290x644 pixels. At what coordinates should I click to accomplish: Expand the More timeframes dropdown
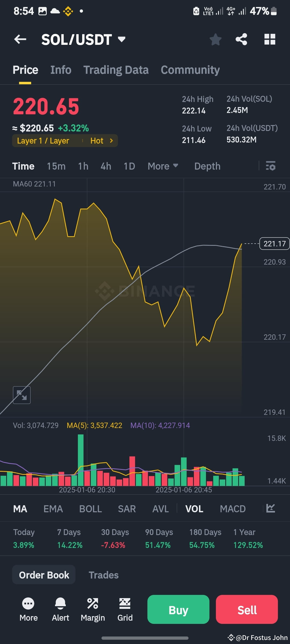[163, 166]
